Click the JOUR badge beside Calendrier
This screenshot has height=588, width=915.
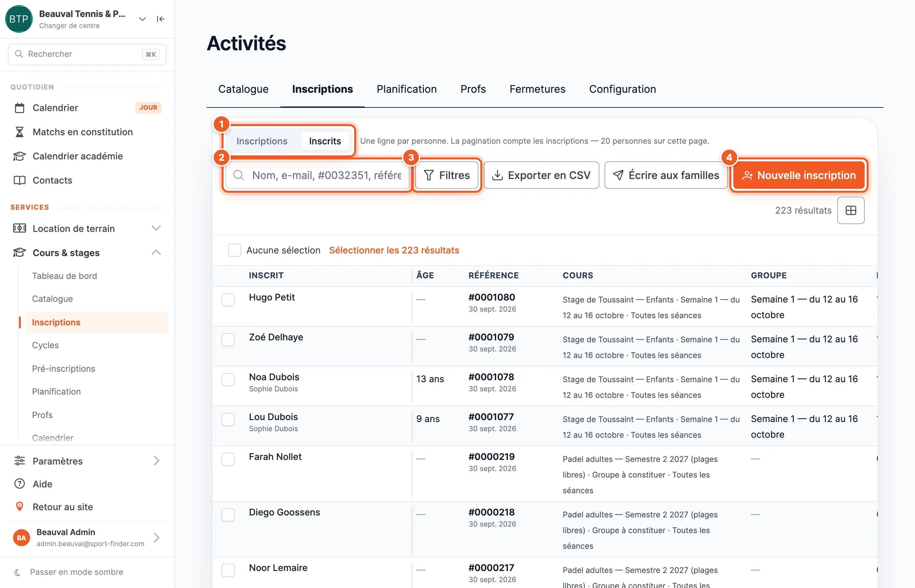[148, 108]
